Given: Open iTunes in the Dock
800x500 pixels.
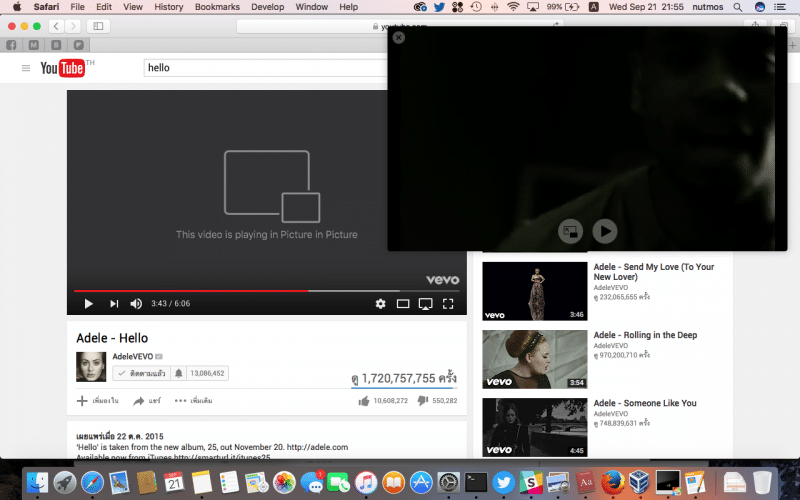Looking at the screenshot, I should click(x=366, y=482).
